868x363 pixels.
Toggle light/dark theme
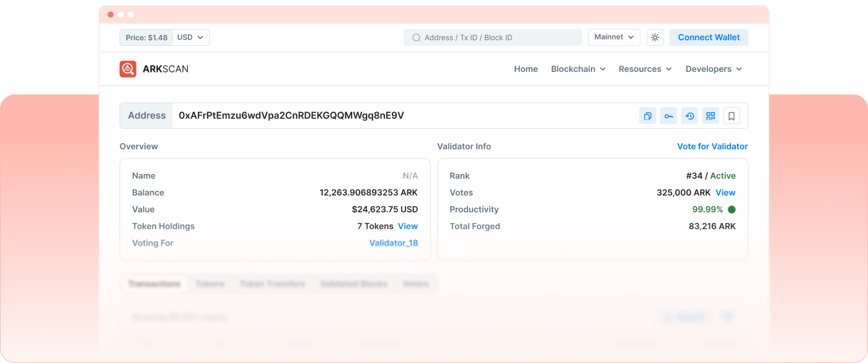tap(655, 38)
